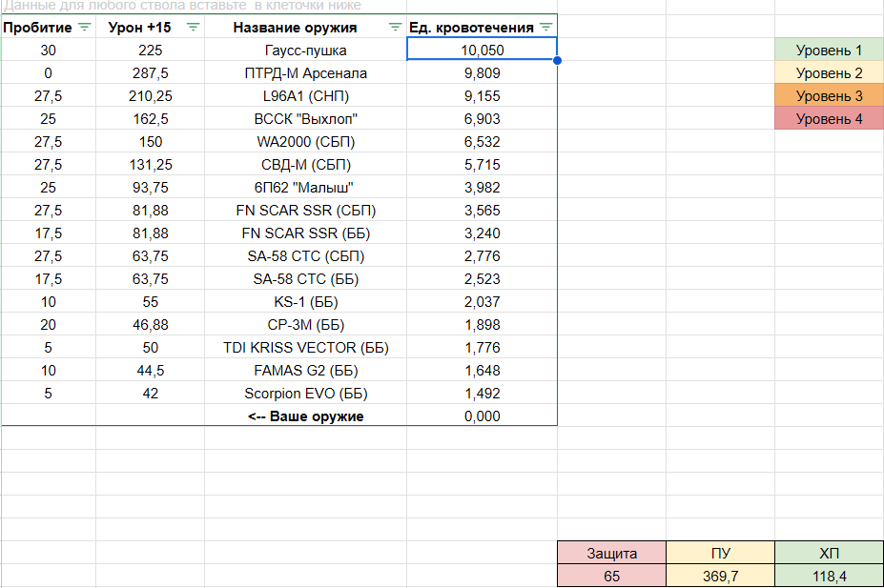The height and width of the screenshot is (588, 884).
Task: Select bleeding value 9,809 cell
Action: click(482, 73)
